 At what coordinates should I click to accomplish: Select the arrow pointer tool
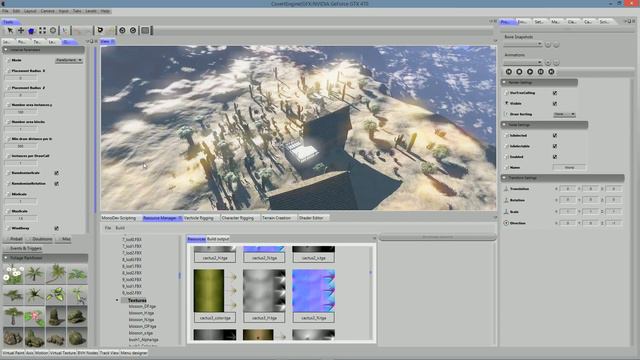pos(10,31)
